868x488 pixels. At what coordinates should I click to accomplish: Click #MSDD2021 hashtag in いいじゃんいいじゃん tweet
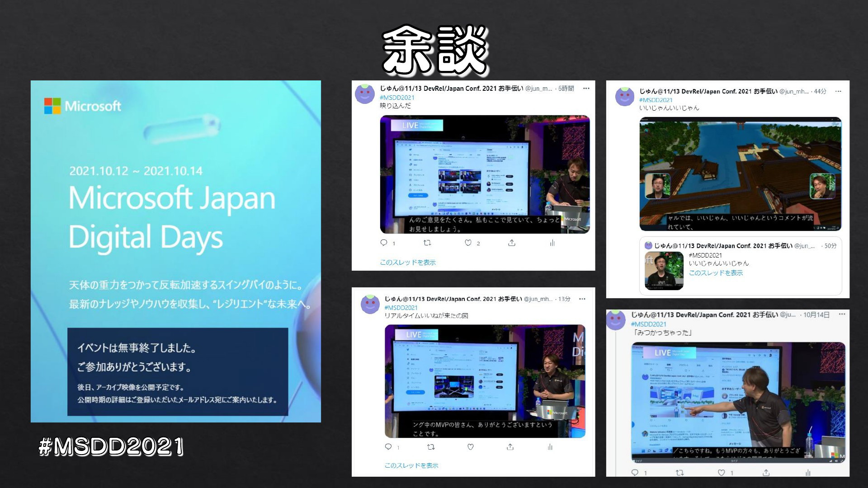[656, 100]
